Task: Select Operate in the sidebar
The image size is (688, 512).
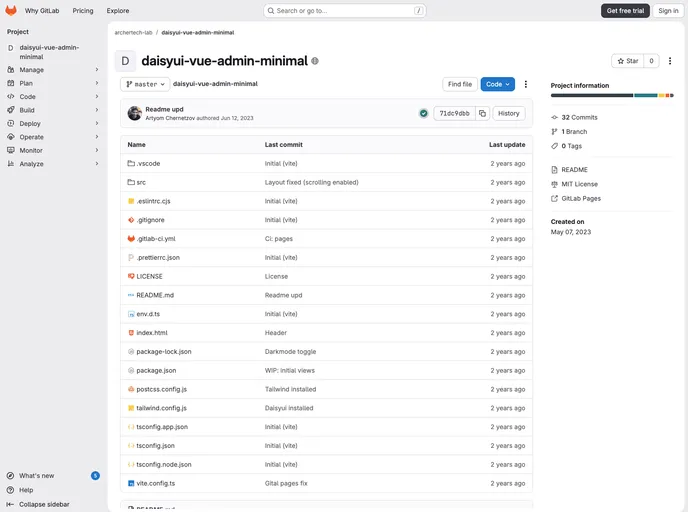Action: pyautogui.click(x=53, y=137)
